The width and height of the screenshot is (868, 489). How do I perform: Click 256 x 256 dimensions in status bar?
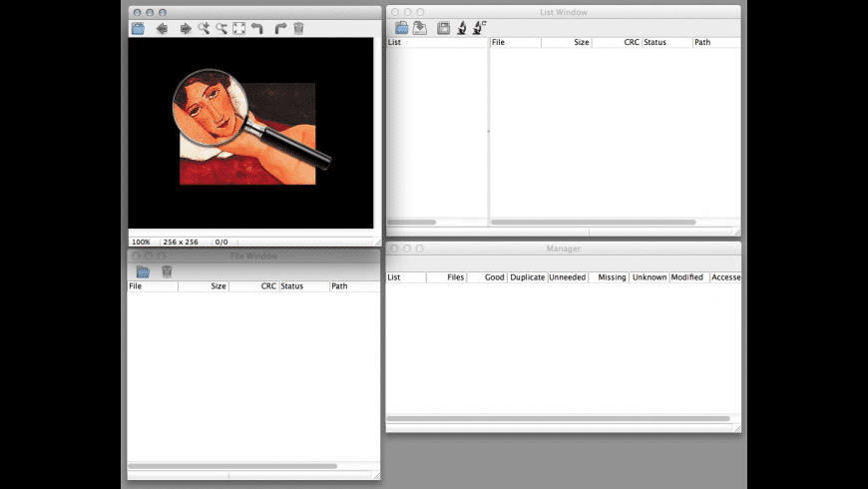click(x=181, y=243)
